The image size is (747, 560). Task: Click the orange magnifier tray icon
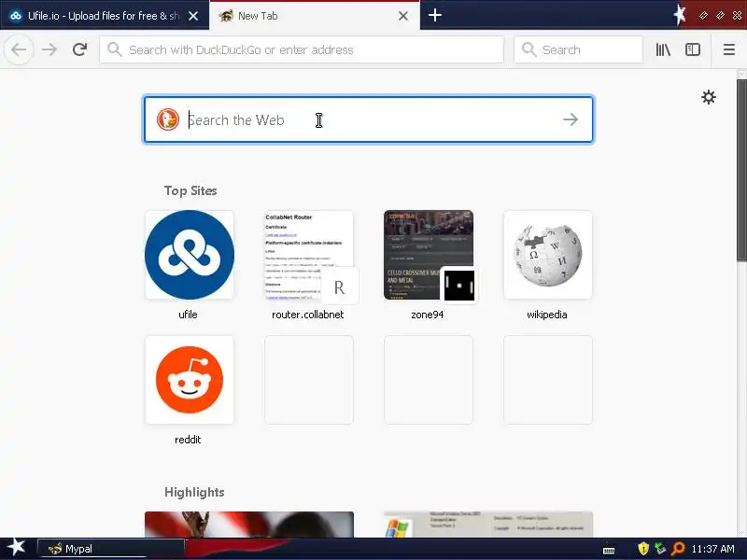678,549
